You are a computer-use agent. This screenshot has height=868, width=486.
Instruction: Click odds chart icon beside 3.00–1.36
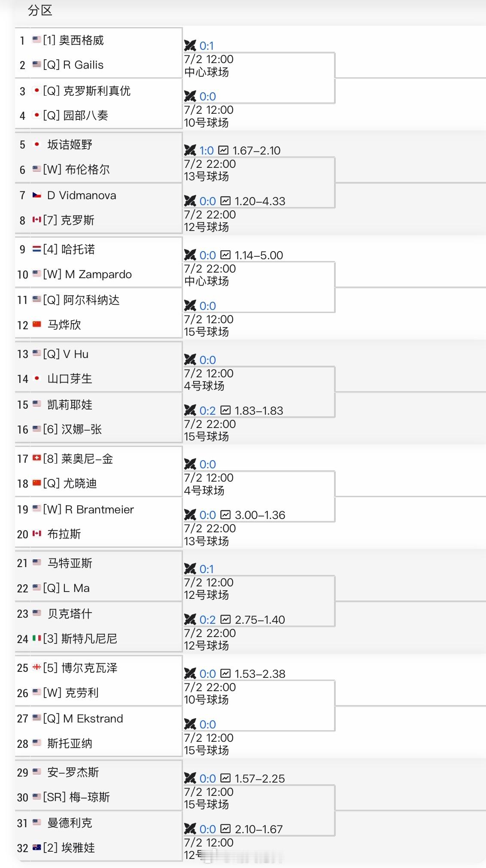coord(225,515)
